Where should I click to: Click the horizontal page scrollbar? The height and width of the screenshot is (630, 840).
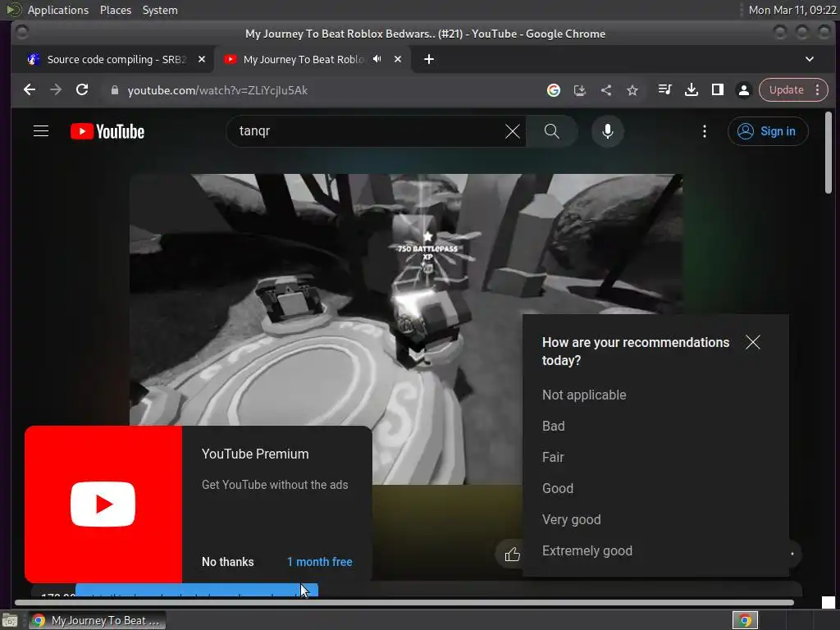[x=404, y=603]
